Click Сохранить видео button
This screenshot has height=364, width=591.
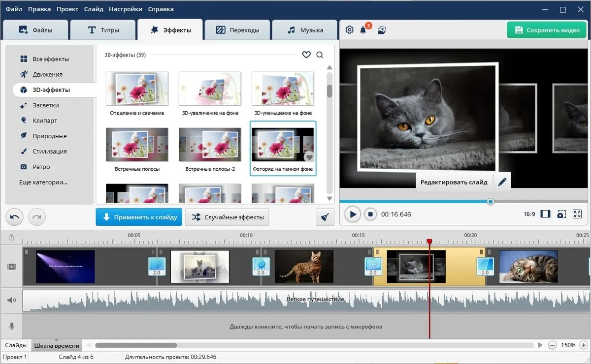[x=547, y=30]
